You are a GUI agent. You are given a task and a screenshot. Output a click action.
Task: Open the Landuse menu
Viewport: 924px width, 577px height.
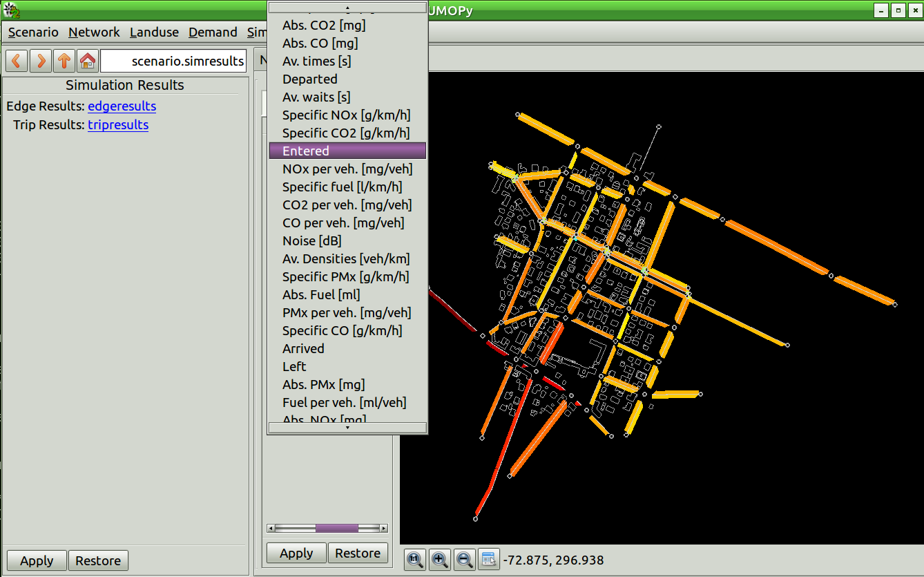point(154,32)
